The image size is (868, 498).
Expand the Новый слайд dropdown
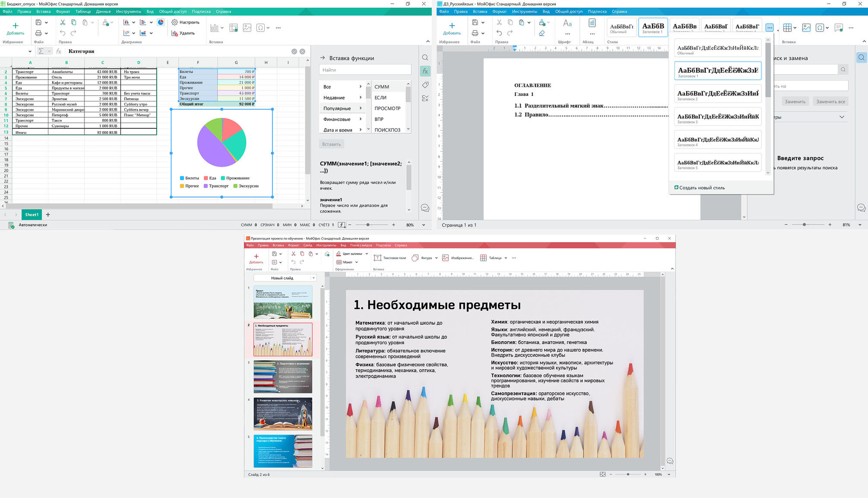[314, 278]
